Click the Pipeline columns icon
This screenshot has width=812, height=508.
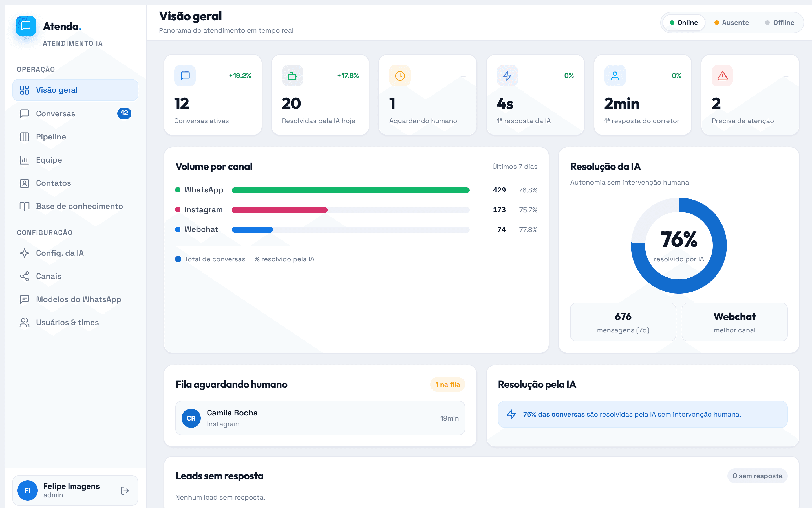tap(25, 137)
